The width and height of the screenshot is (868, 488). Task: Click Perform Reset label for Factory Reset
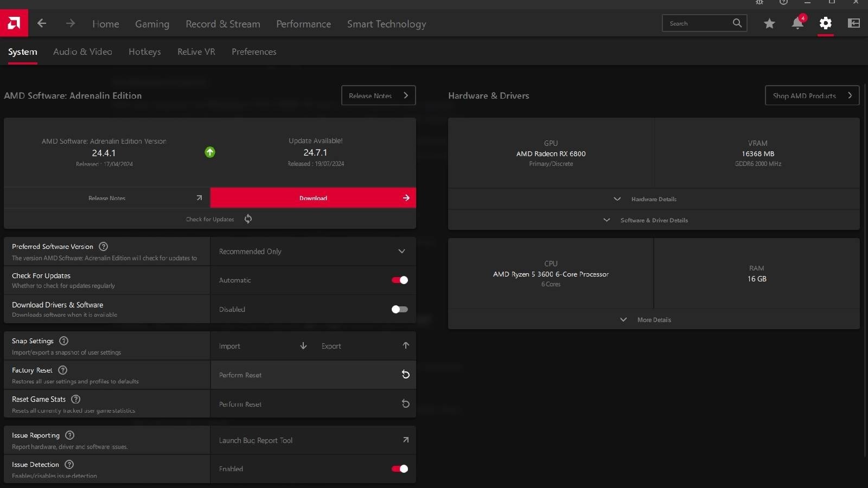240,375
